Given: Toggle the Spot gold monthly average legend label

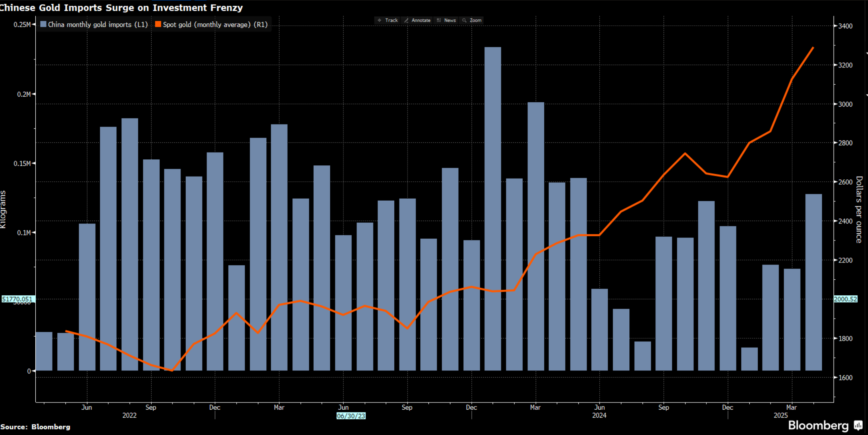Looking at the screenshot, I should pyautogui.click(x=215, y=24).
